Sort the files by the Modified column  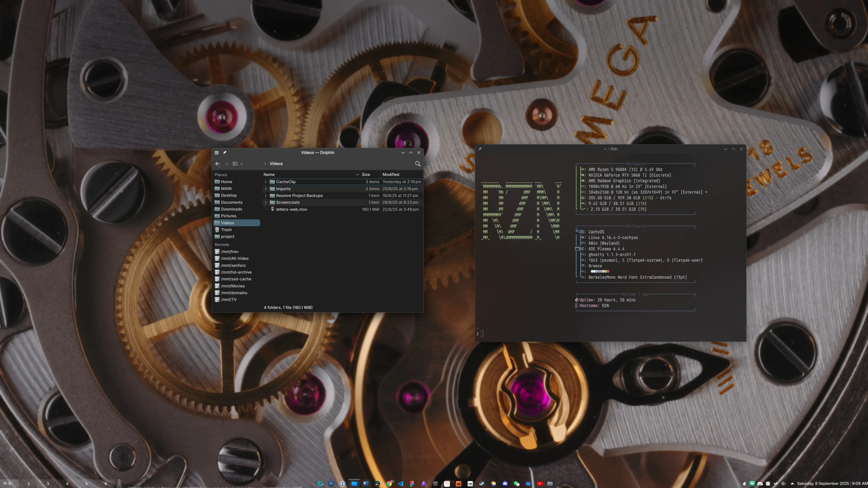[391, 175]
